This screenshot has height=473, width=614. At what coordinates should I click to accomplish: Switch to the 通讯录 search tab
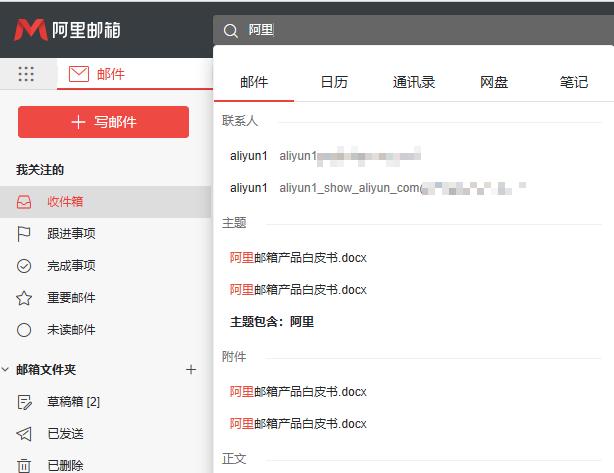(x=414, y=82)
